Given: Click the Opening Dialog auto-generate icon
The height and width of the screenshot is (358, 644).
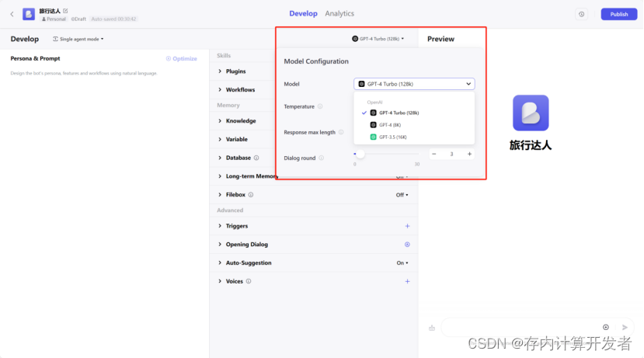Looking at the screenshot, I should pyautogui.click(x=407, y=245).
